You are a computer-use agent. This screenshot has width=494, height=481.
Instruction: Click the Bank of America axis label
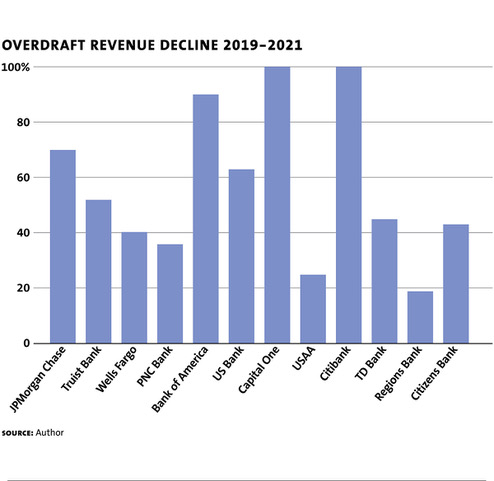point(180,379)
